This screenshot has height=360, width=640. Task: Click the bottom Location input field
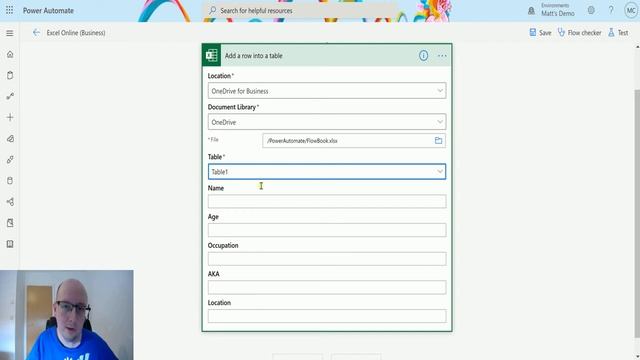click(x=327, y=316)
